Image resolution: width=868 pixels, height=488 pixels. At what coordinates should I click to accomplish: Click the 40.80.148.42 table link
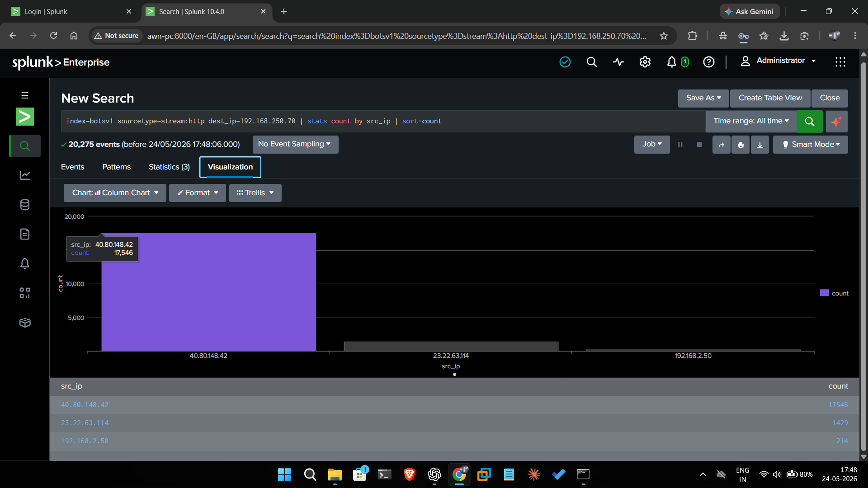pyautogui.click(x=85, y=405)
